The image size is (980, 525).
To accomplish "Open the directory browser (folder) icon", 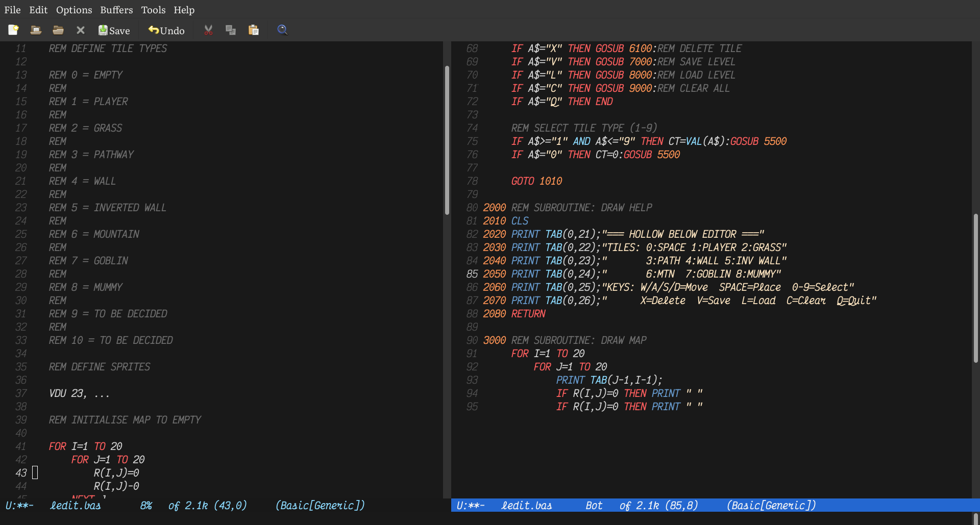I will point(58,30).
